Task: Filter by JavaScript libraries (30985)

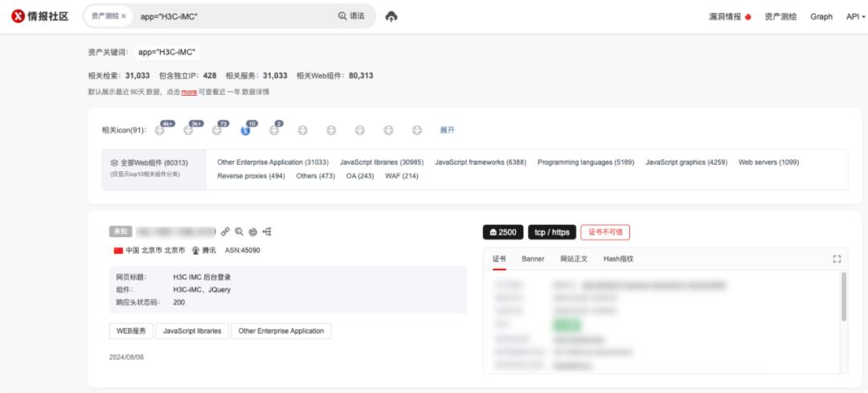Action: 382,162
